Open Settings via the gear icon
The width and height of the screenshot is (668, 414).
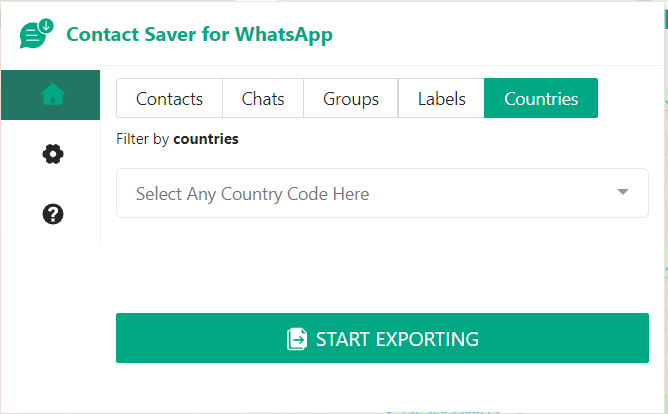(x=52, y=154)
